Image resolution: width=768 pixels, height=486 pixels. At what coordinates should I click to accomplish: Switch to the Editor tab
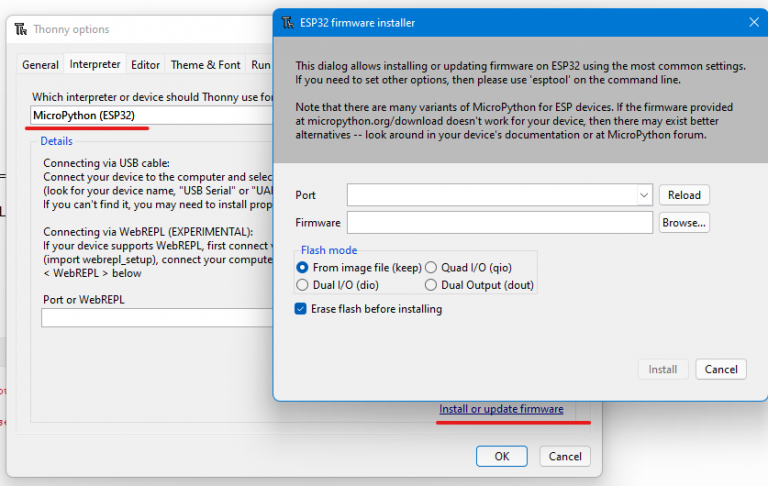(x=146, y=65)
